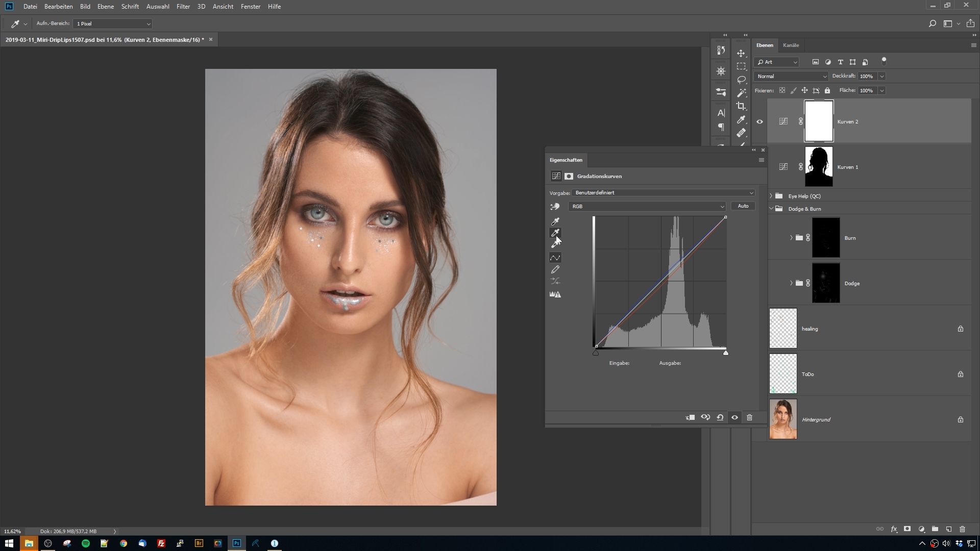Toggle lock all padlock icon
The width and height of the screenshot is (980, 551).
click(827, 90)
